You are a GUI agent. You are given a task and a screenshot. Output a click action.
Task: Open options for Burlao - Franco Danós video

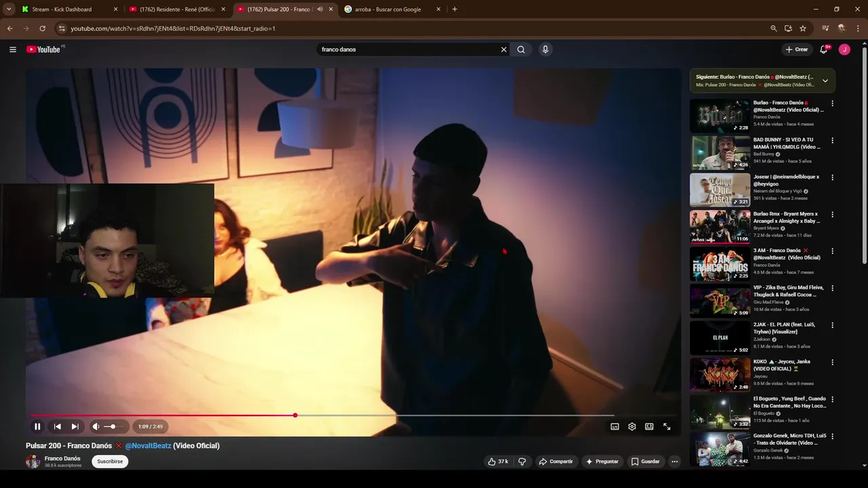pyautogui.click(x=832, y=103)
